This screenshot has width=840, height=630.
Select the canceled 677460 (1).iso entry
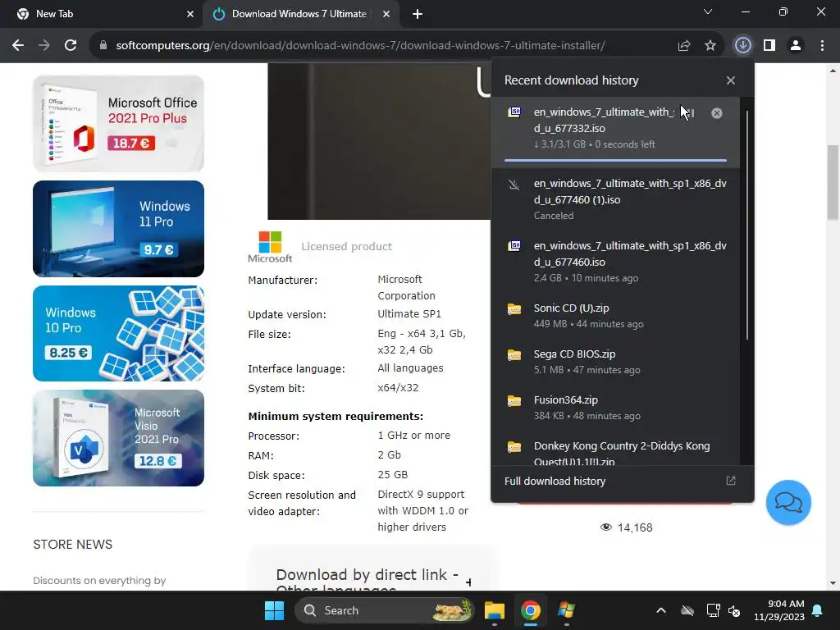click(x=615, y=199)
